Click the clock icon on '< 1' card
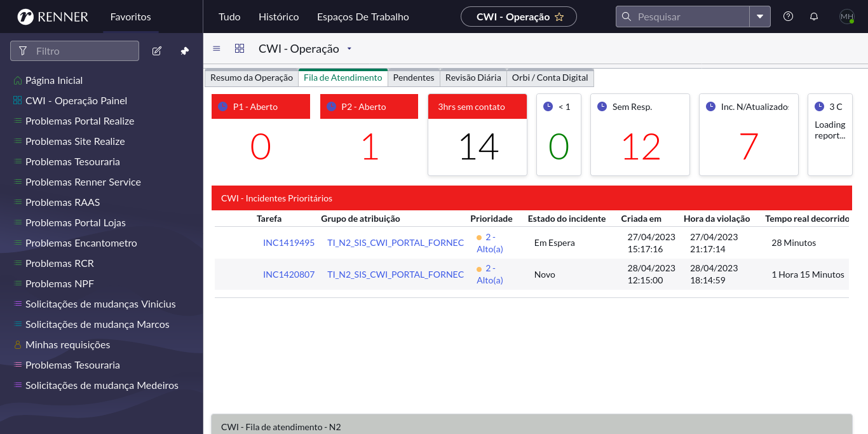This screenshot has height=434, width=868. tap(548, 107)
